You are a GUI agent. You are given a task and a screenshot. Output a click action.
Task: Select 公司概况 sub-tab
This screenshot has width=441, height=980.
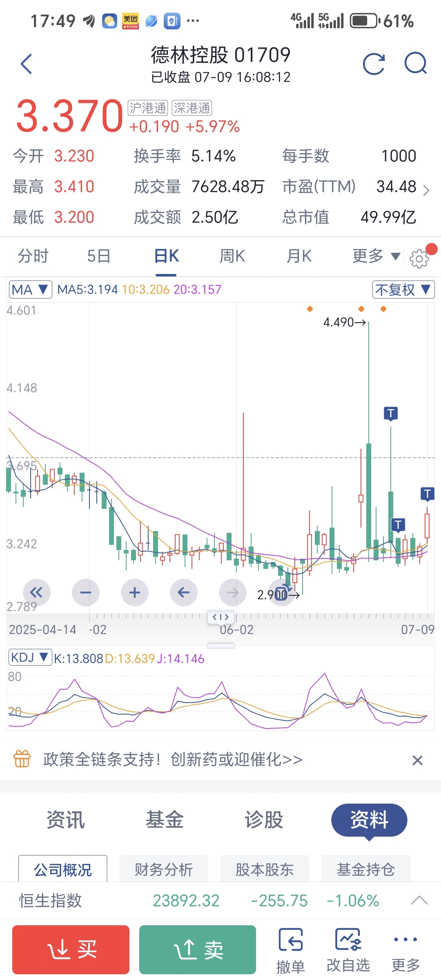63,869
